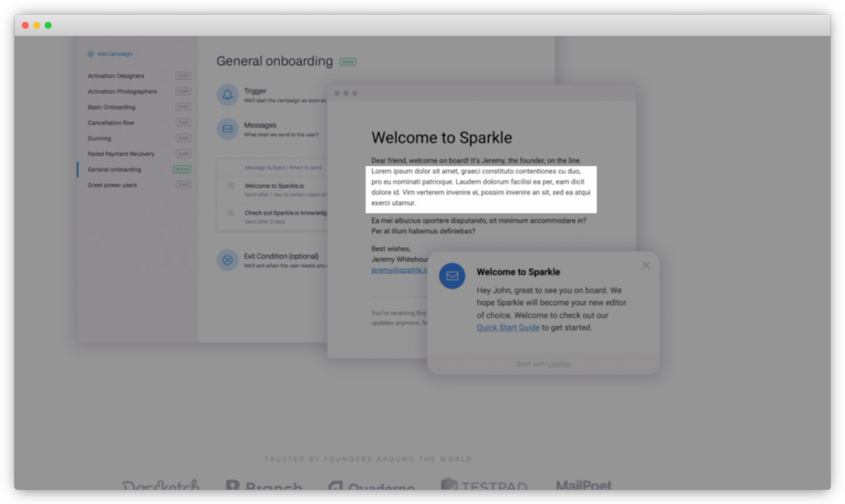Viewport: 845px width, 504px height.
Task: Click the Trigger bell icon
Action: point(227,95)
